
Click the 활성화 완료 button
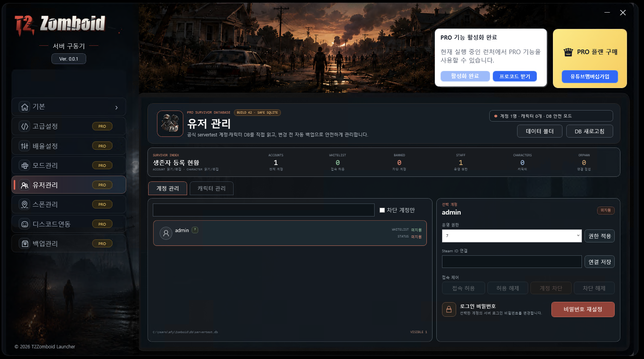465,76
